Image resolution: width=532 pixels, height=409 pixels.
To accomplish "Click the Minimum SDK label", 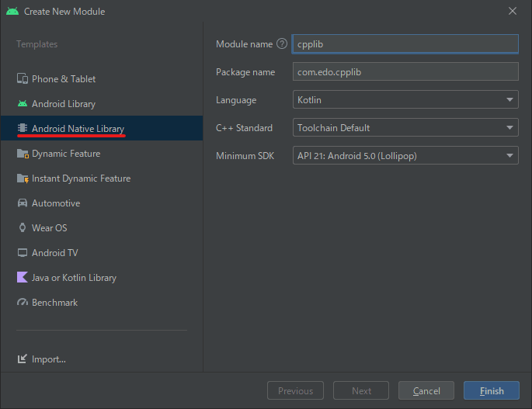I will (245, 156).
